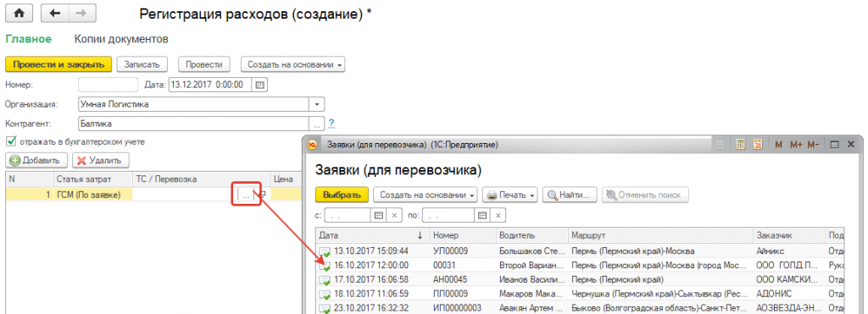Open the Печать dropdown
This screenshot has height=314, width=868.
tap(510, 195)
